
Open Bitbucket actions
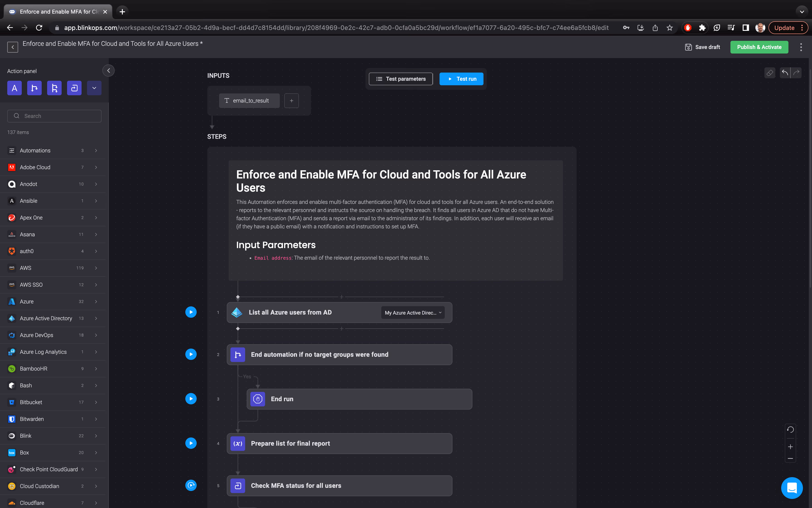[x=53, y=403]
